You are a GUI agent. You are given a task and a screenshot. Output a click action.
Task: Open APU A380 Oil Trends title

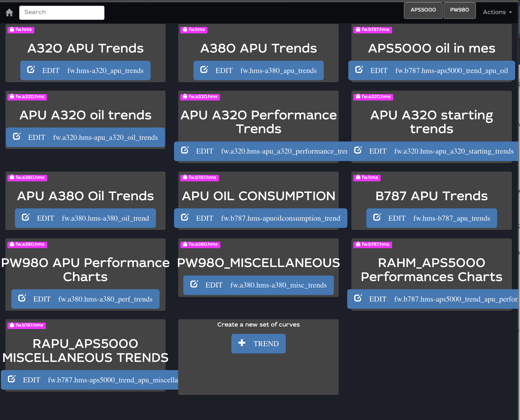[x=85, y=196]
